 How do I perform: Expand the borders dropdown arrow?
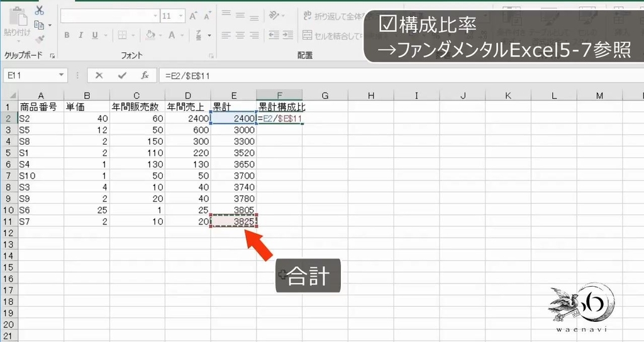[x=133, y=36]
